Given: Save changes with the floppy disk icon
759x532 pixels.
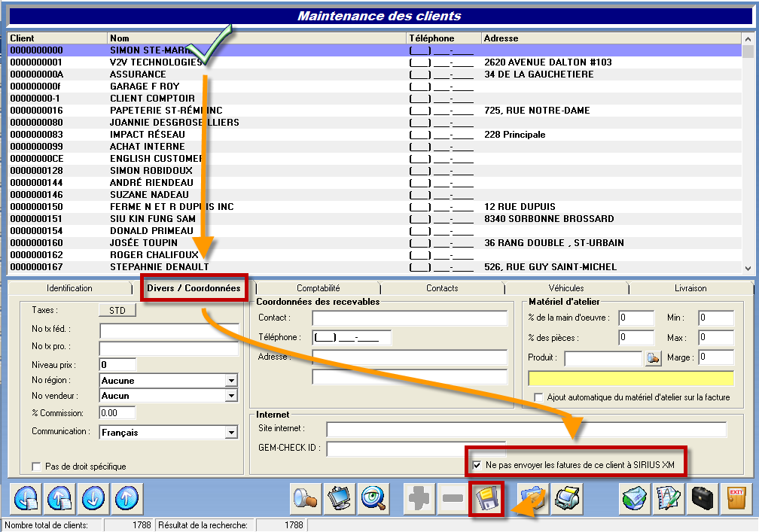Looking at the screenshot, I should coord(486,499).
